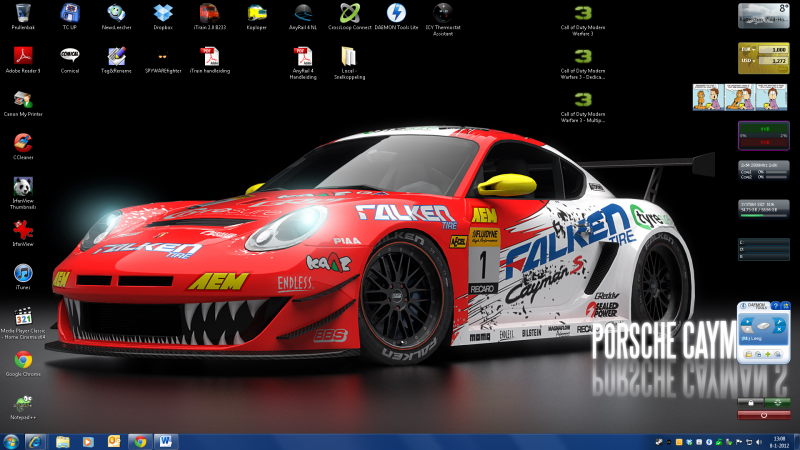Open the weather gadget showing 8°
This screenshot has height=450, width=800.
point(764,15)
